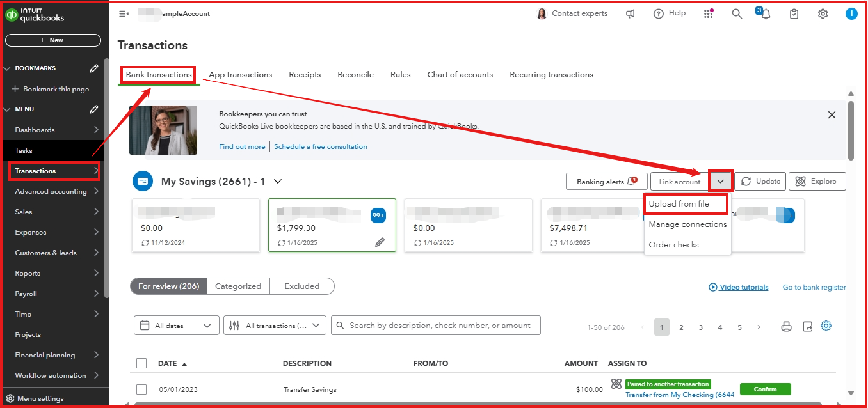Open the Help question mark icon

coord(659,13)
